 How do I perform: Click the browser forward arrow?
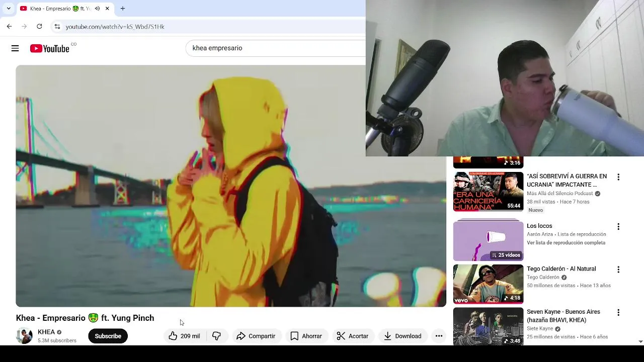tap(24, 26)
